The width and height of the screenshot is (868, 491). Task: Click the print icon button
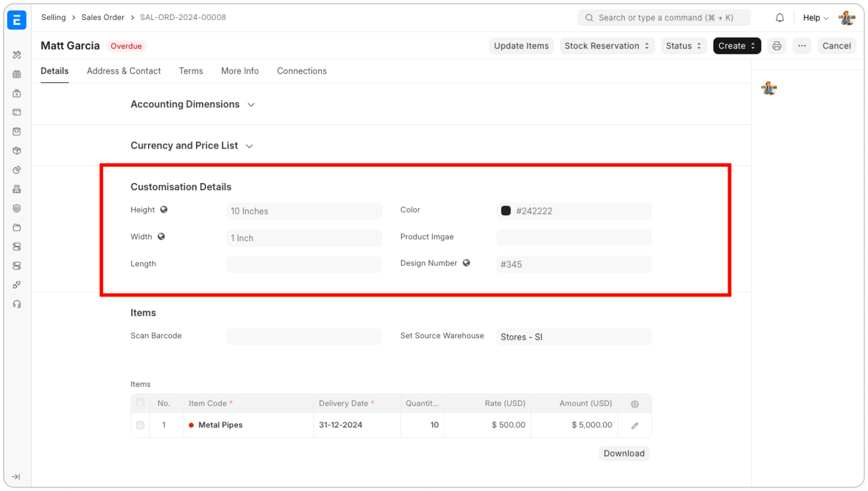776,46
